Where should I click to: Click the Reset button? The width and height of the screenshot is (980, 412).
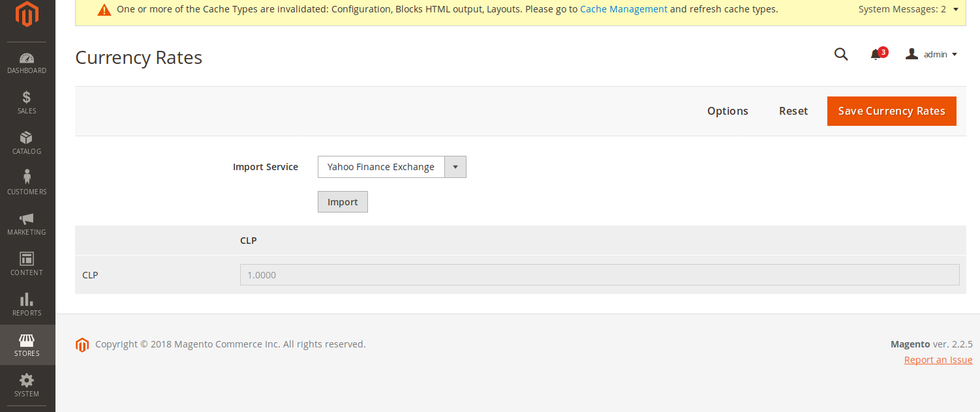[793, 111]
